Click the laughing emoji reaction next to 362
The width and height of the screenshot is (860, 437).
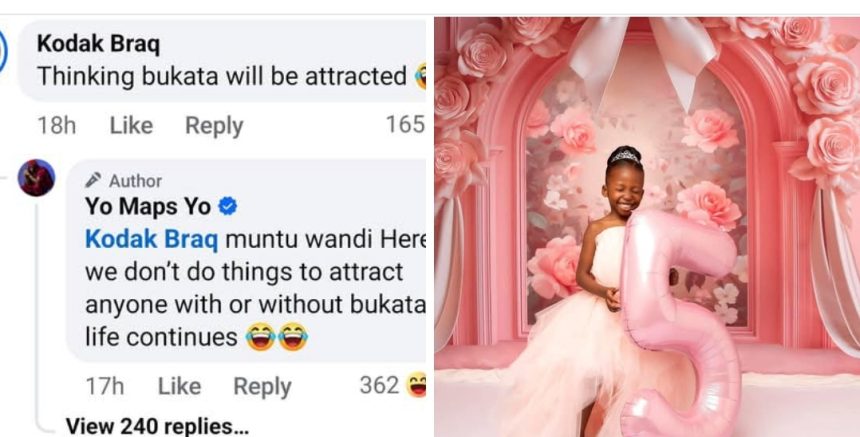tap(416, 385)
